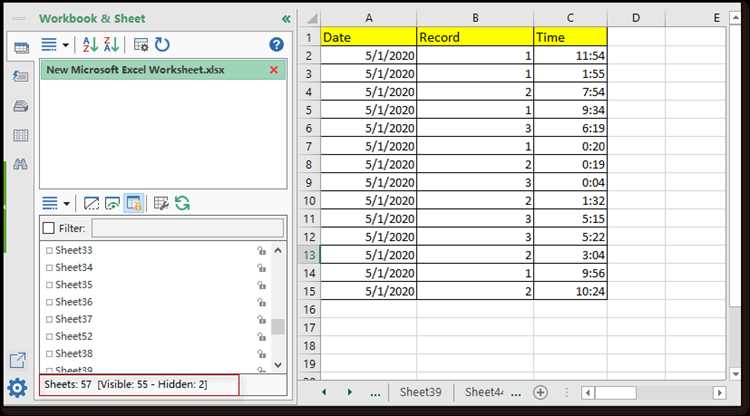Viewport: 750px width, 416px height.
Task: Check the Sheet52 checkbox
Action: [49, 336]
